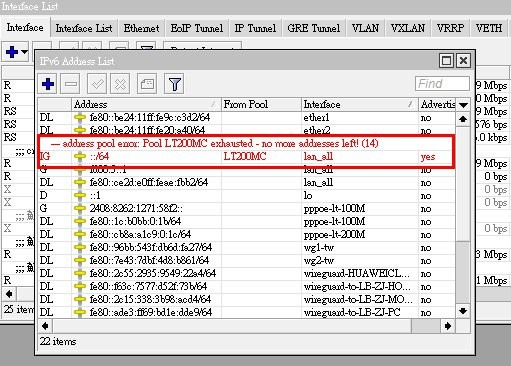The image size is (511, 366).
Task: Select the fe80::7e43:7dbf:4d8:b861/64 row
Action: tap(246, 260)
